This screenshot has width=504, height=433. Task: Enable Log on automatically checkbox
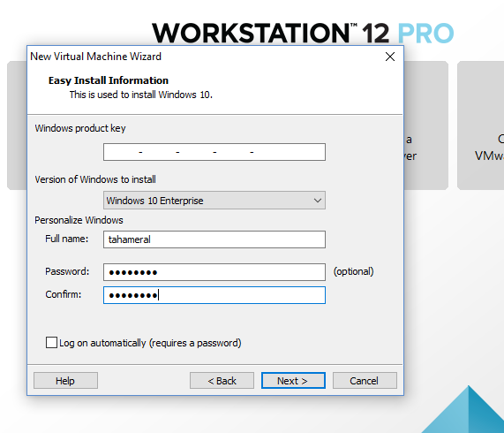click(x=51, y=343)
